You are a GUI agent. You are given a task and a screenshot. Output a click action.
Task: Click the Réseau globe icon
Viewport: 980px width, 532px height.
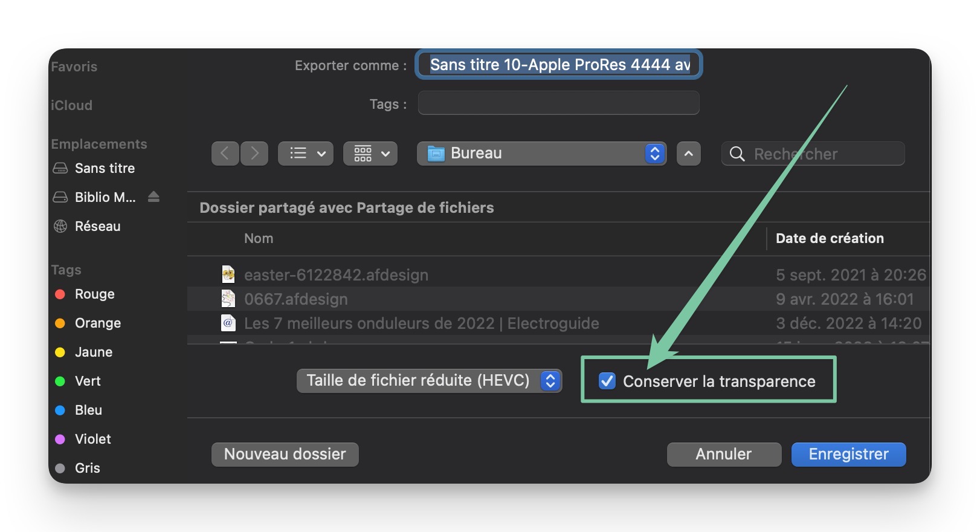click(x=60, y=226)
